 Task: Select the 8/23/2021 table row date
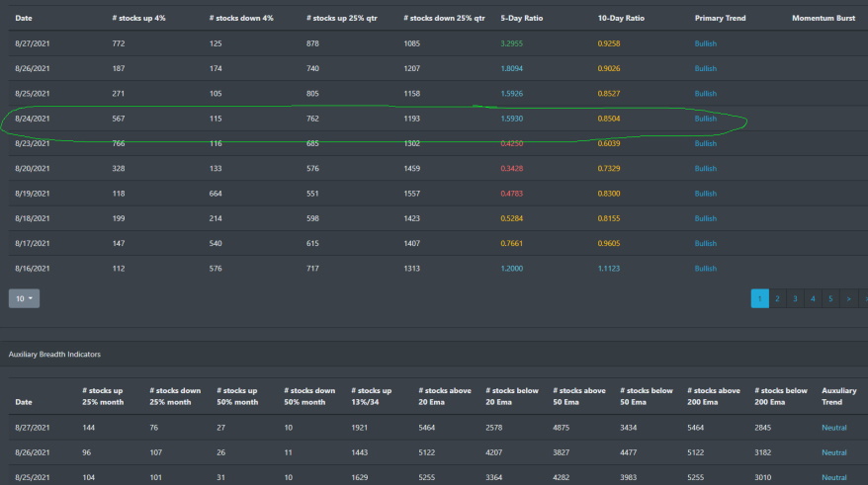pyautogui.click(x=33, y=144)
